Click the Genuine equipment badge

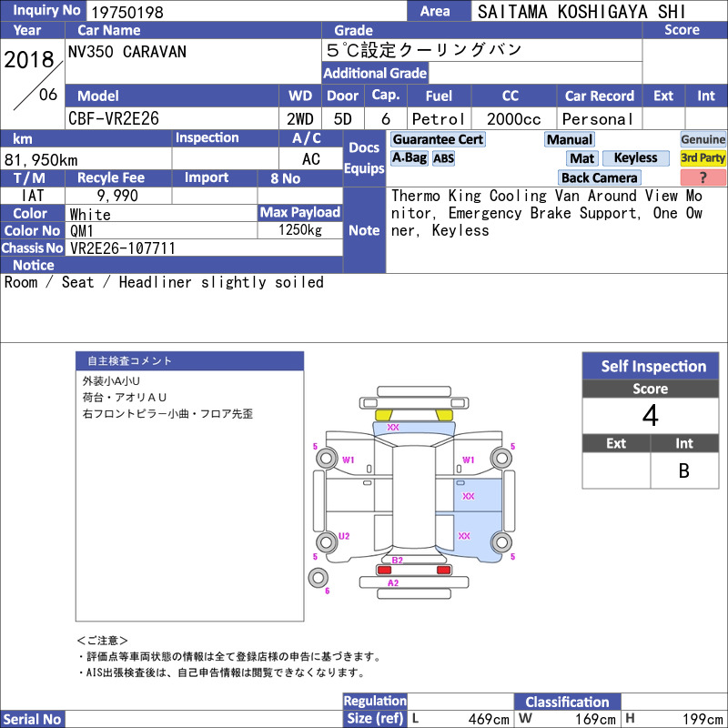pyautogui.click(x=703, y=139)
